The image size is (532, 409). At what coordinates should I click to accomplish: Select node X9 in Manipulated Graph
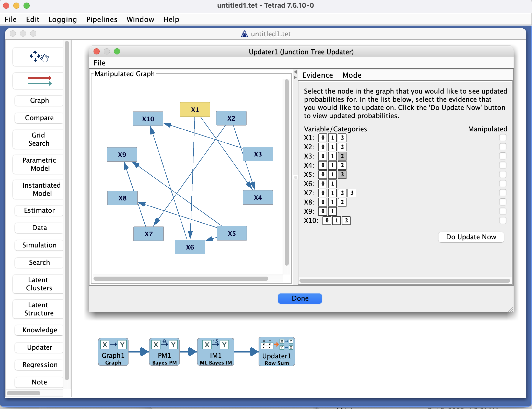(122, 155)
